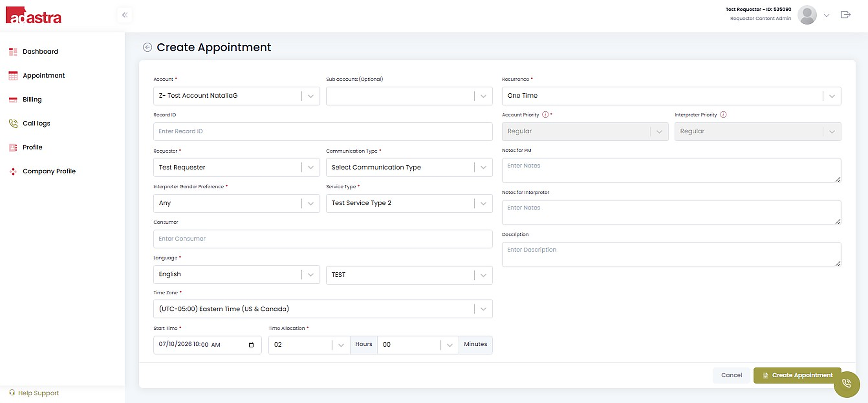Click the Account Priority info icon

coord(545,114)
